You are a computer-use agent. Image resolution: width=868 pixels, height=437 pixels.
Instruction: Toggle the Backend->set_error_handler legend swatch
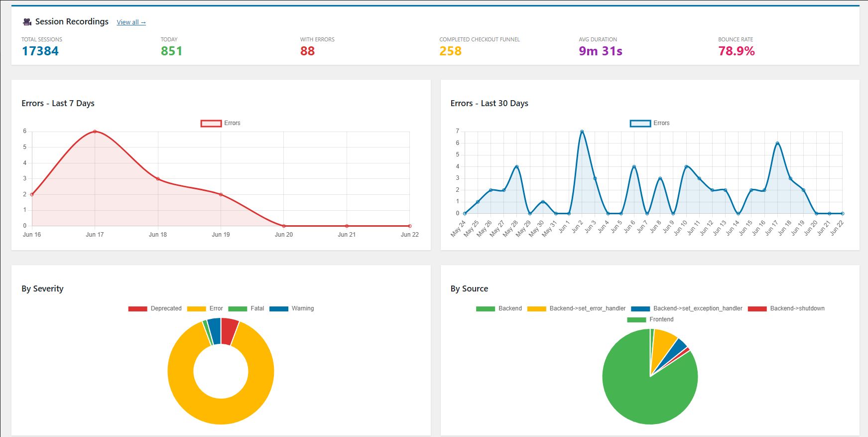(x=536, y=308)
